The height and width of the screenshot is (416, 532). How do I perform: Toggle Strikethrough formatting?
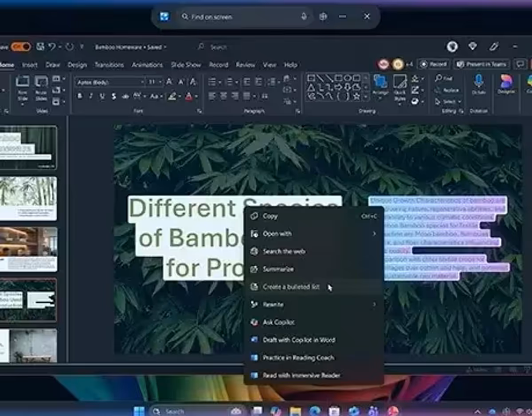tap(125, 96)
